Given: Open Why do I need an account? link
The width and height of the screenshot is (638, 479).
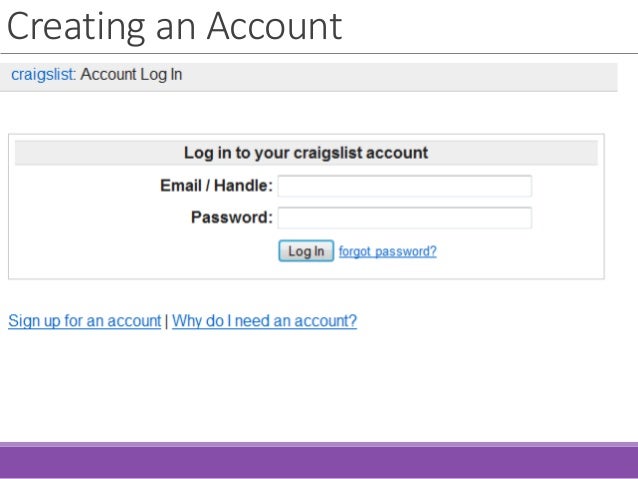Looking at the screenshot, I should 264,321.
